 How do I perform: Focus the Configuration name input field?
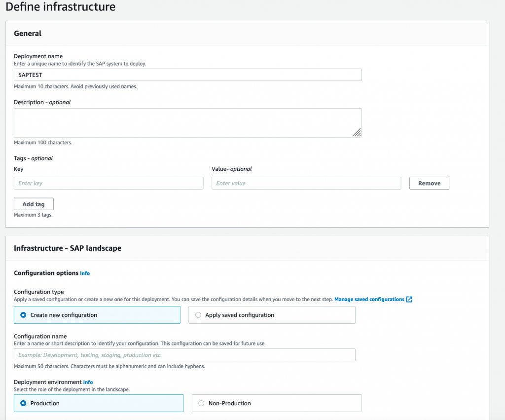click(x=184, y=355)
